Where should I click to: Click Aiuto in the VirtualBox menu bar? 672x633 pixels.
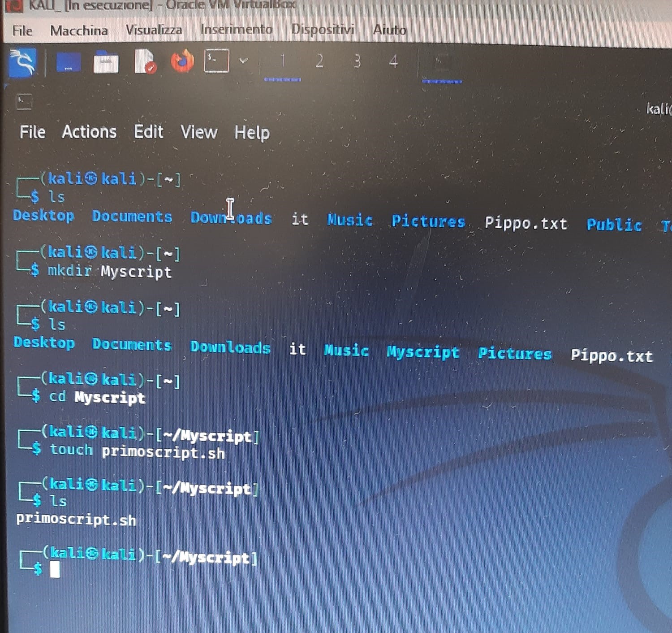coord(389,30)
